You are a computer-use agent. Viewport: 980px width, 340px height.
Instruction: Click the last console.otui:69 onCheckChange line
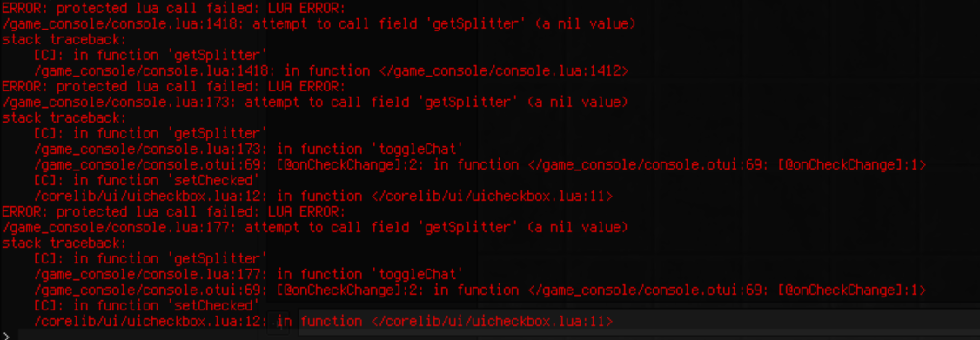480,290
